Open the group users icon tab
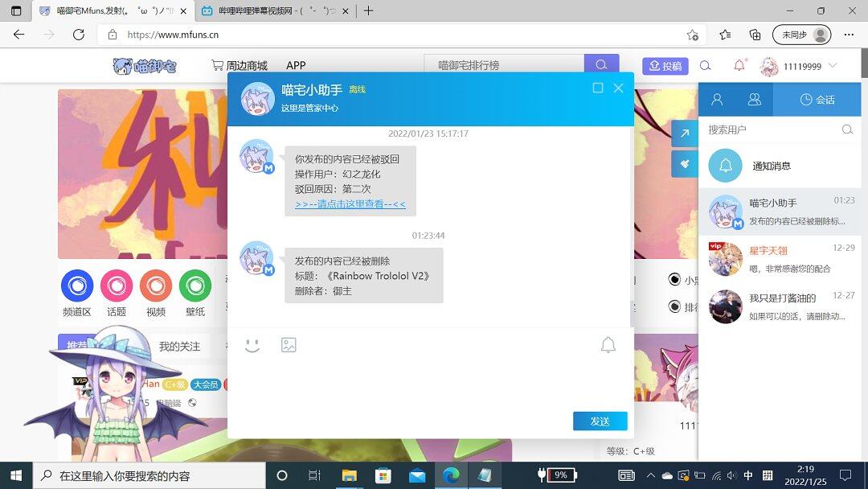 tap(754, 100)
